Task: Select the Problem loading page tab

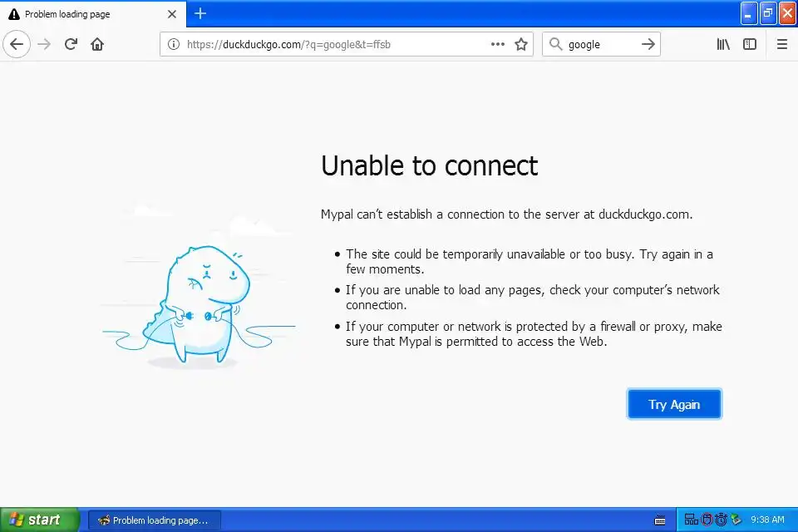Action: click(x=93, y=14)
